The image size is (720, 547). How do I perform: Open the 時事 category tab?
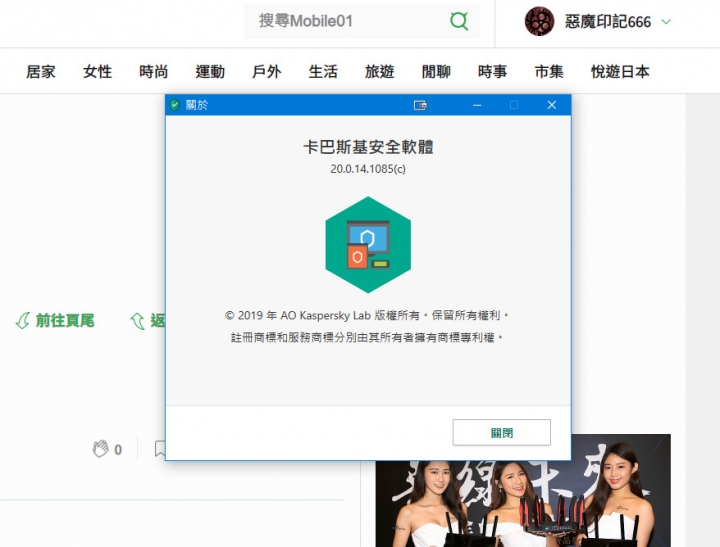(493, 72)
